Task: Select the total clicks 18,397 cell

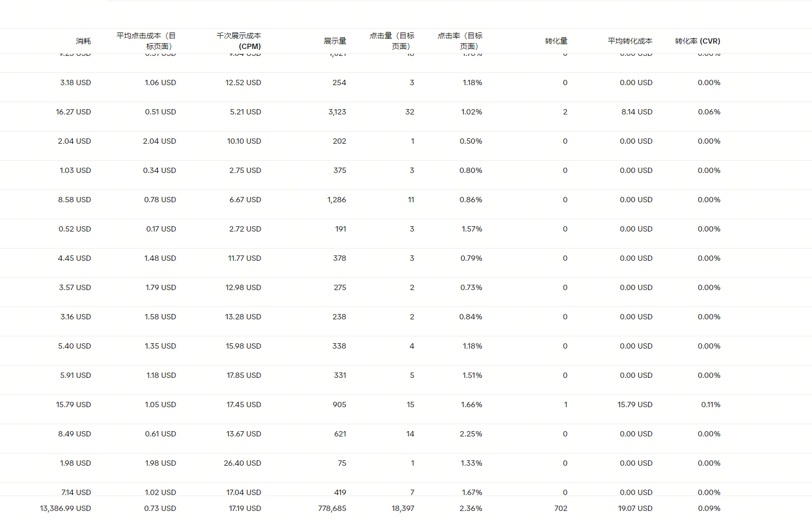Action: 403,508
